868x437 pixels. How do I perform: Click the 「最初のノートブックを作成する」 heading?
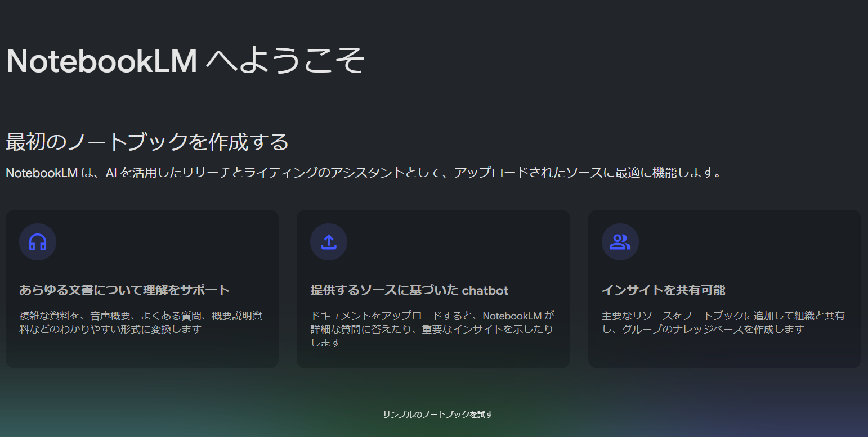147,142
